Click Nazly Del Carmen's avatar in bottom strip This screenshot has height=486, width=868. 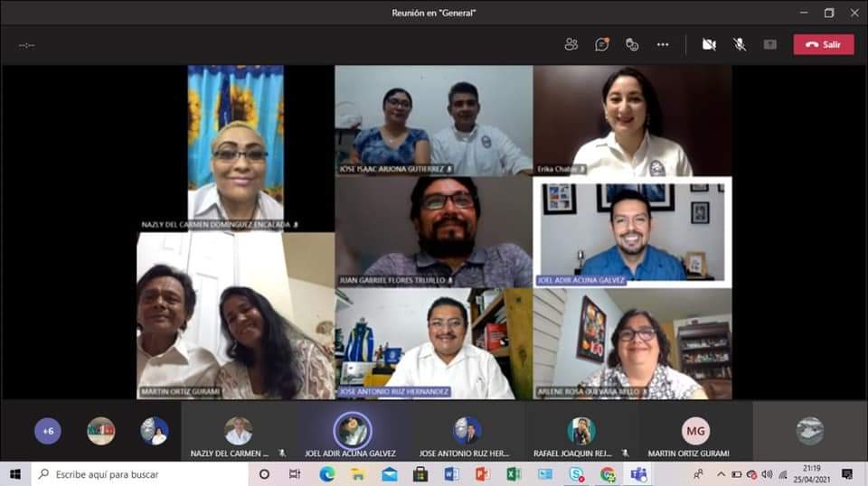[x=239, y=431]
